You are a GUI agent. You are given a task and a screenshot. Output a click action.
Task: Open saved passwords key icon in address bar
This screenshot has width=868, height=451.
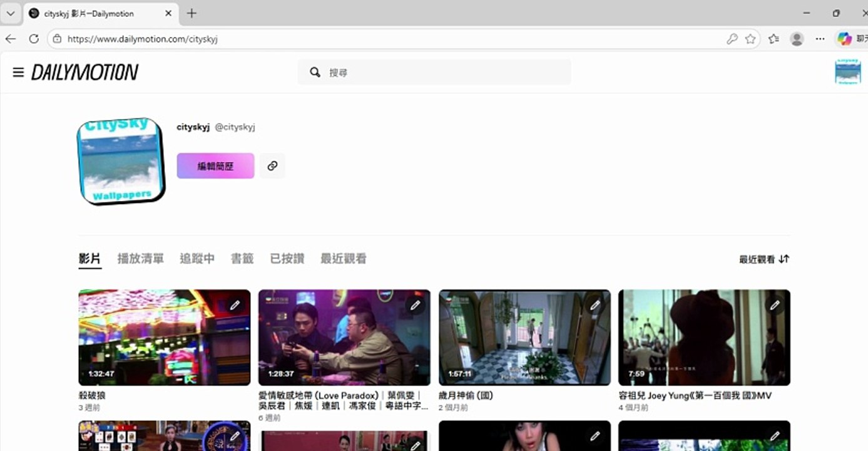click(x=732, y=39)
